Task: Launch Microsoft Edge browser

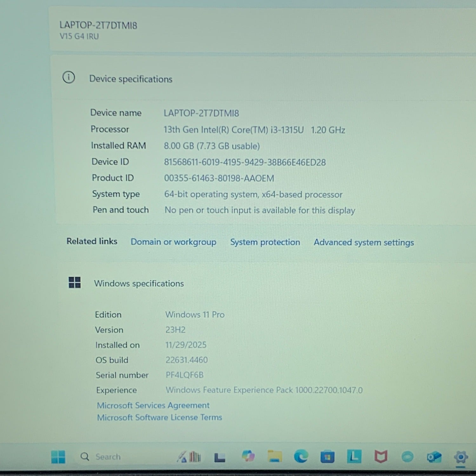Action: pyautogui.click(x=301, y=456)
